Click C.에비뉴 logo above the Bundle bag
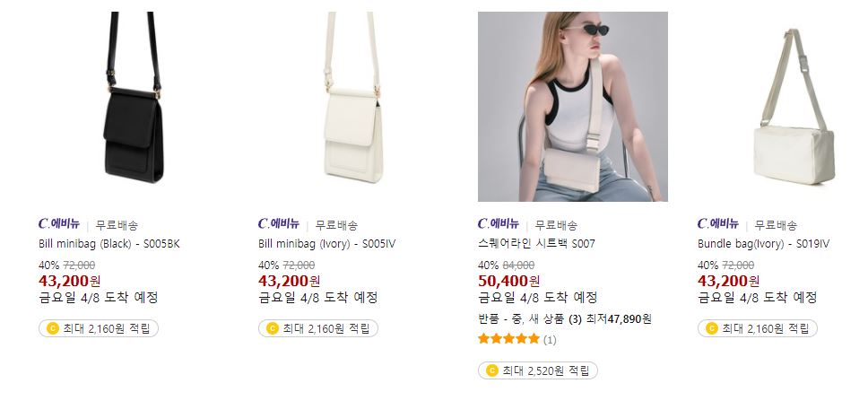Image resolution: width=868 pixels, height=418 pixels. pyautogui.click(x=718, y=224)
